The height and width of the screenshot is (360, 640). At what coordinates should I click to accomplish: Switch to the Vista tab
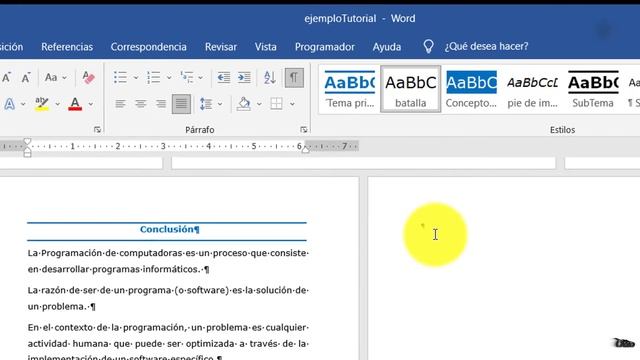click(266, 47)
